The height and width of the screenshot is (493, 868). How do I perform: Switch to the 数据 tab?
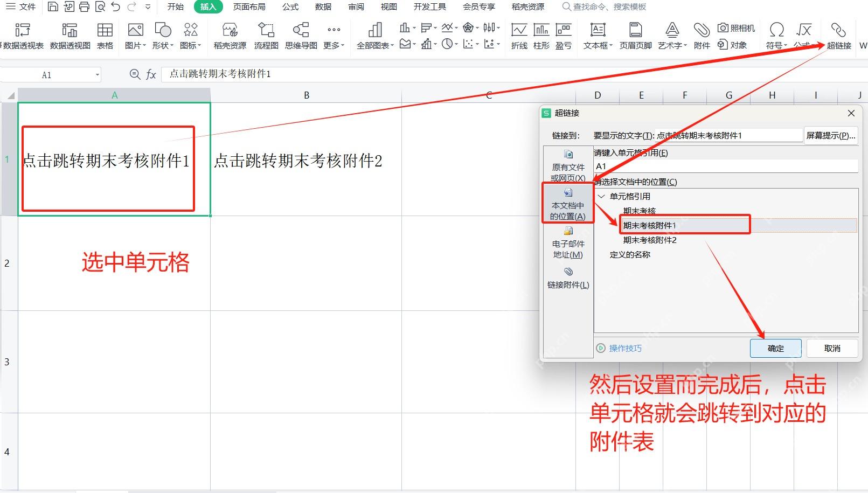(323, 7)
